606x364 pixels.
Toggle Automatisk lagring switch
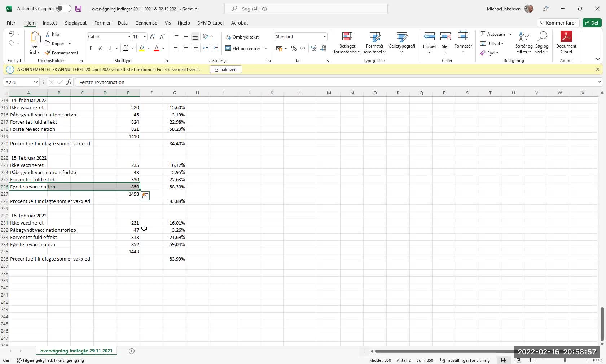[63, 9]
